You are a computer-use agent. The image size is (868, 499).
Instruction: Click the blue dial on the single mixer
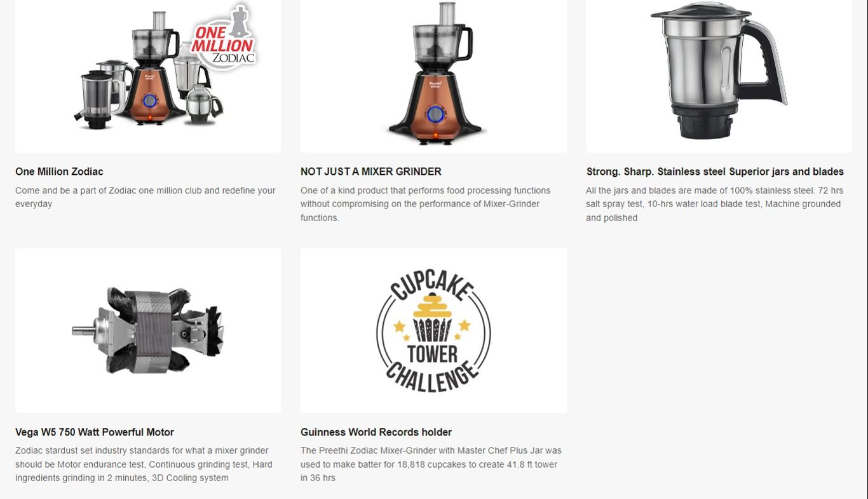[435, 114]
